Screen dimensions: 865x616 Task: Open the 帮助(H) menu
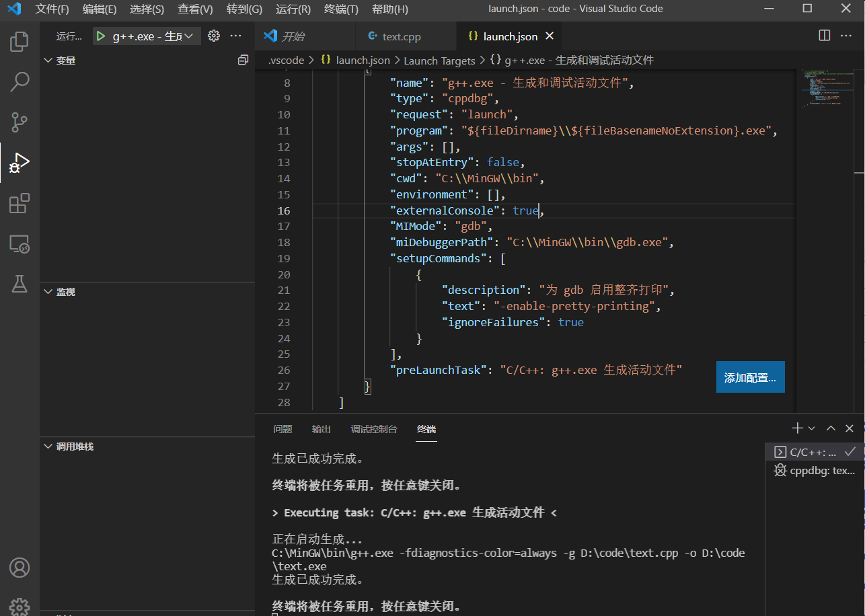click(389, 9)
